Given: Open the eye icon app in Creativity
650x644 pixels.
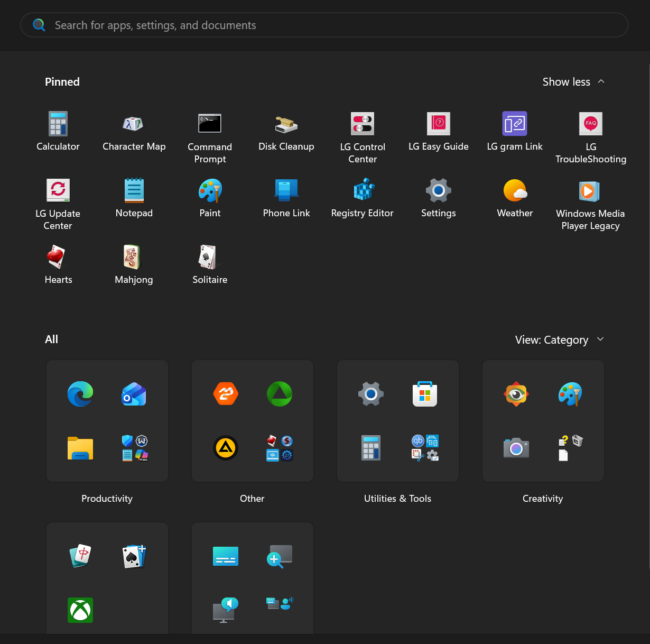Looking at the screenshot, I should [x=516, y=394].
